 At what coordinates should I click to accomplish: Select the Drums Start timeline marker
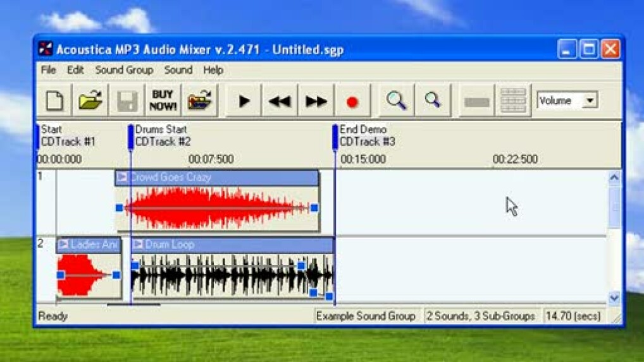(131, 136)
